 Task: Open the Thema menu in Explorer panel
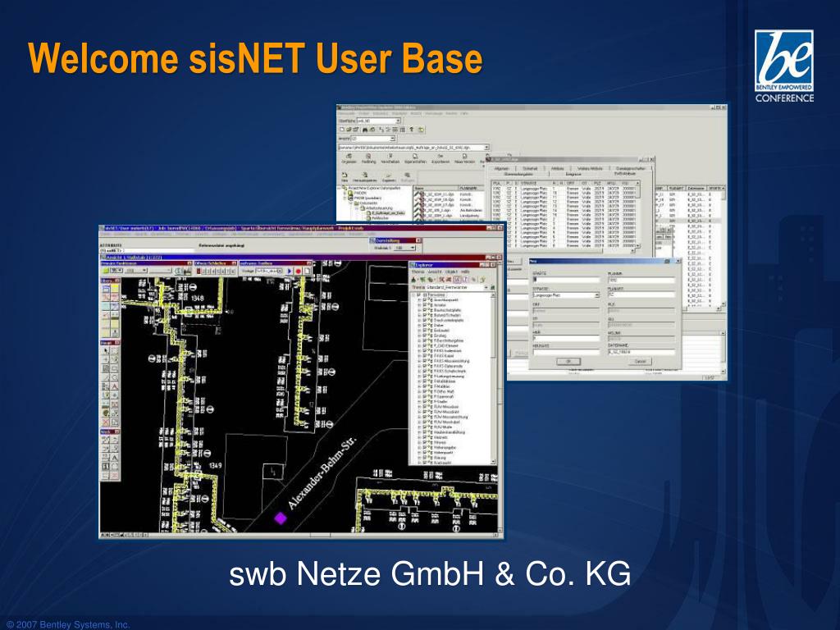click(x=418, y=272)
